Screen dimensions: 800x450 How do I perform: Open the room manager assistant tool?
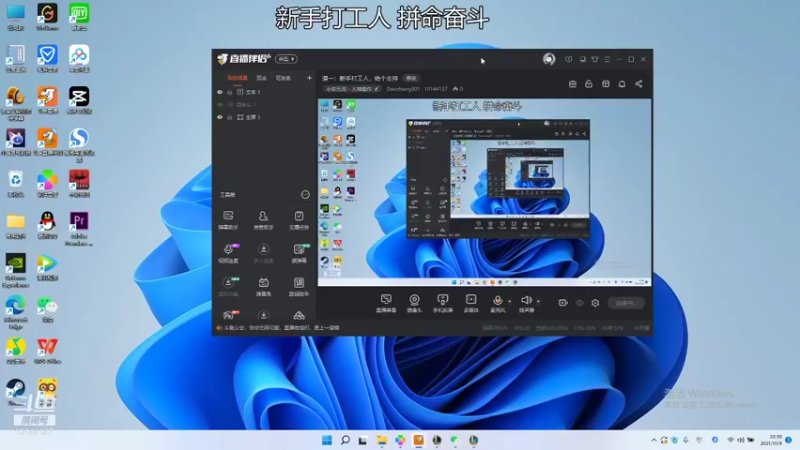263,220
